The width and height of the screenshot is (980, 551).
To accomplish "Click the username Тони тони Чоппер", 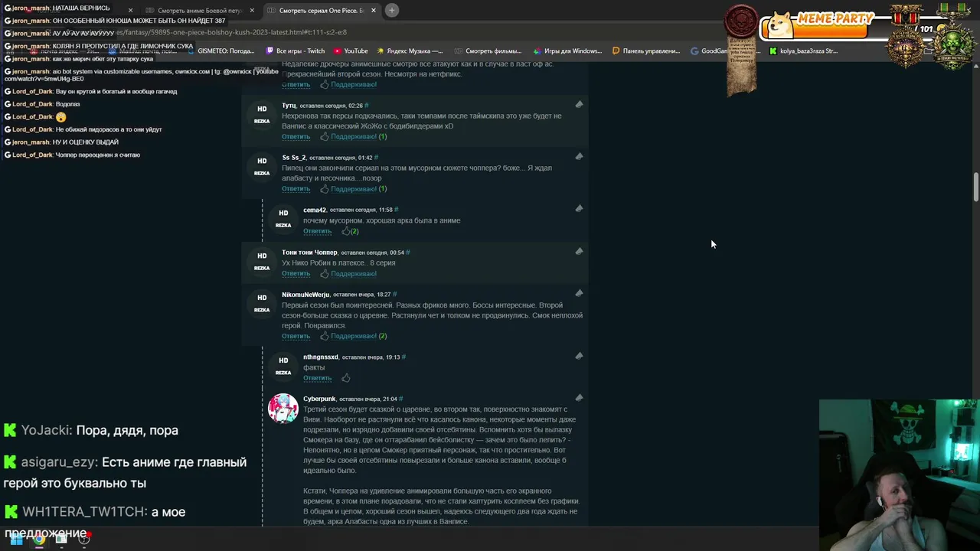I will [309, 252].
